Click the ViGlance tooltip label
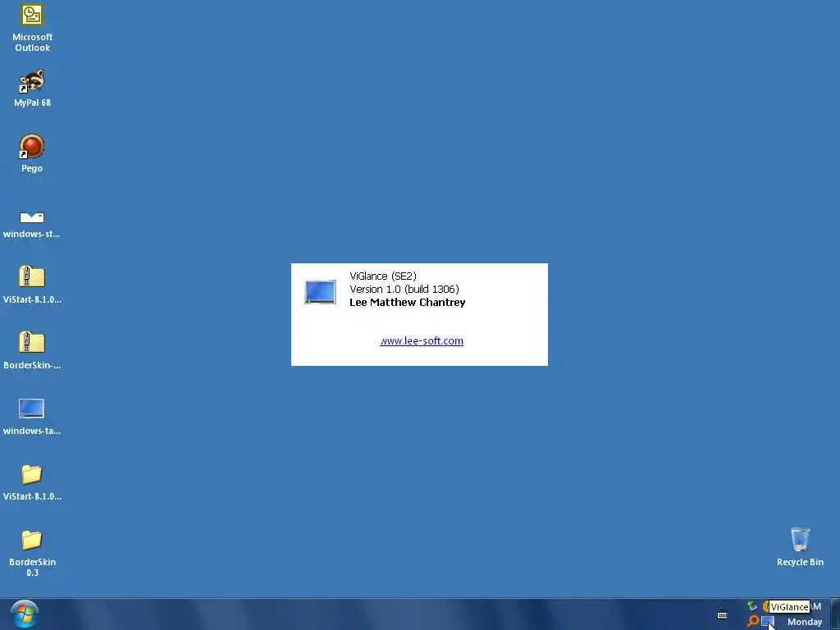Screen dimensions: 840x630 [x=789, y=607]
